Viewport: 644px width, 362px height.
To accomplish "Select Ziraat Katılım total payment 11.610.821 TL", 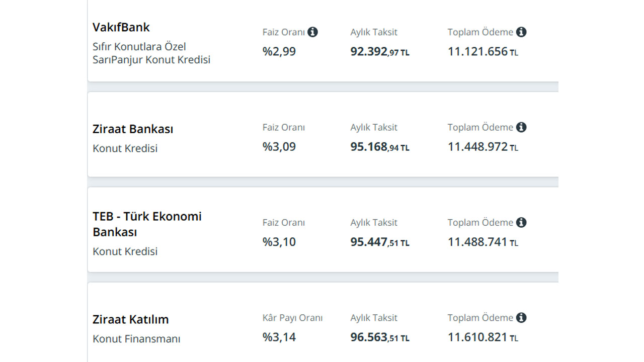I will point(483,337).
